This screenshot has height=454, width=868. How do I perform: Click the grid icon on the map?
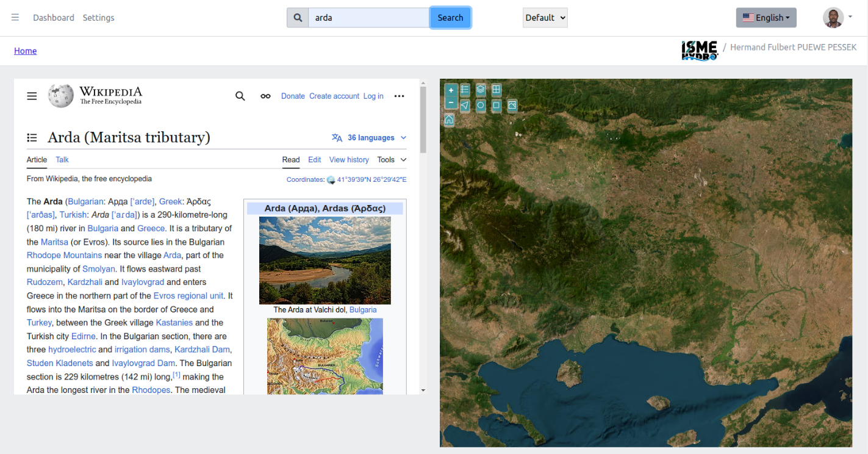pyautogui.click(x=497, y=90)
